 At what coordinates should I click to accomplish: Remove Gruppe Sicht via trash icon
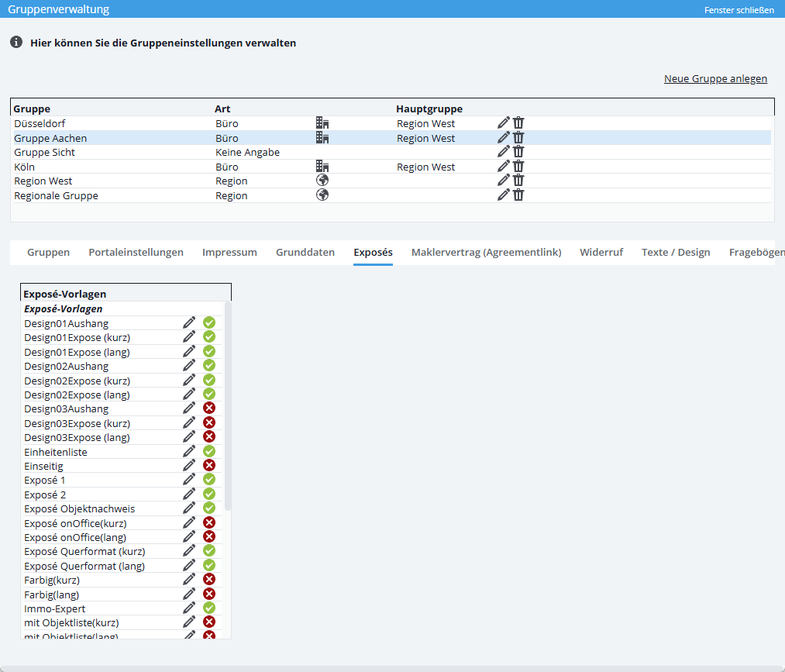click(518, 151)
